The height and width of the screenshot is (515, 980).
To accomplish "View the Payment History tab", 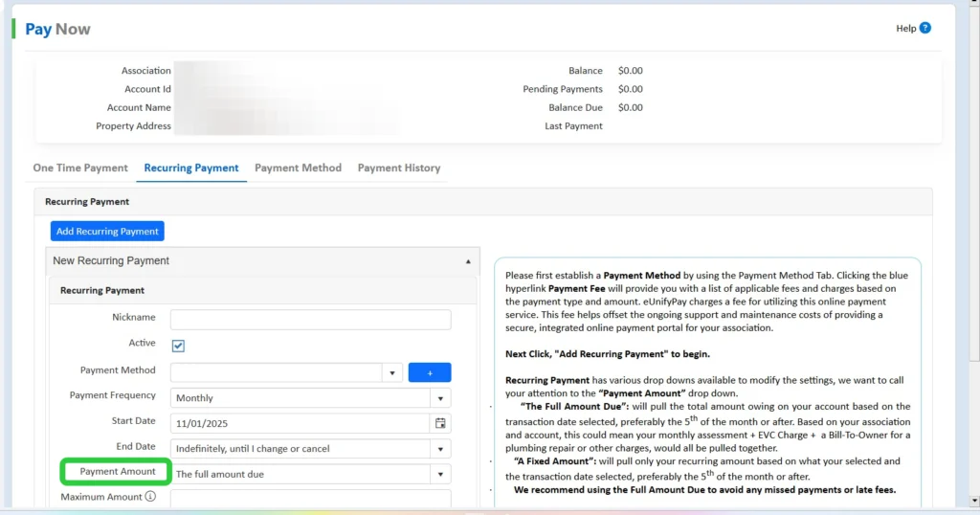I will (x=399, y=168).
